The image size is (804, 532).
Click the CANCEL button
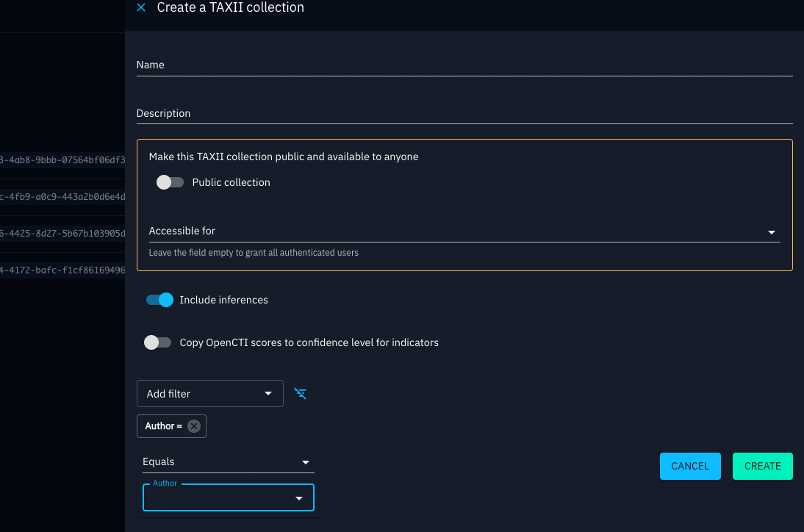pyautogui.click(x=689, y=466)
